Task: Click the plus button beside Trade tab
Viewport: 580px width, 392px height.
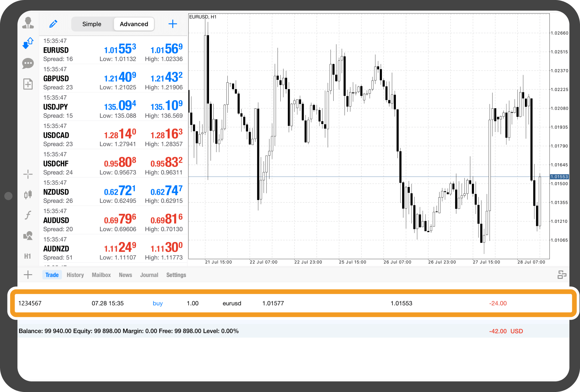Action: pos(28,275)
